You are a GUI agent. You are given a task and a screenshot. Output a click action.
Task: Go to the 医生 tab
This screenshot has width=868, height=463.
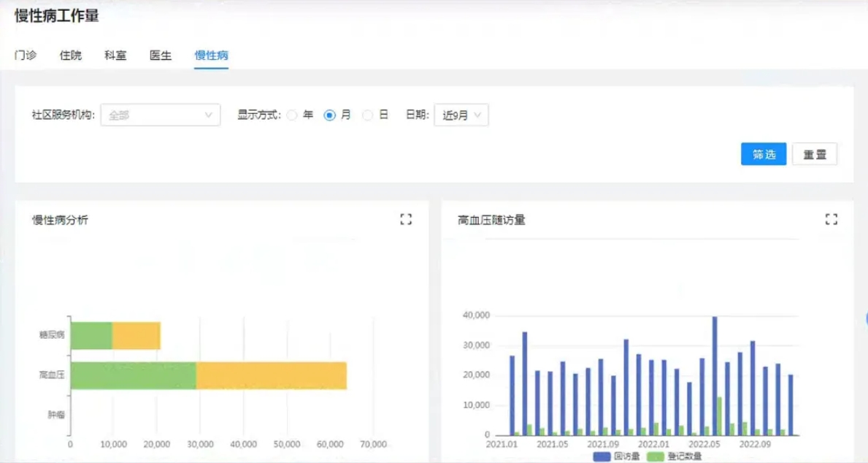(x=161, y=56)
